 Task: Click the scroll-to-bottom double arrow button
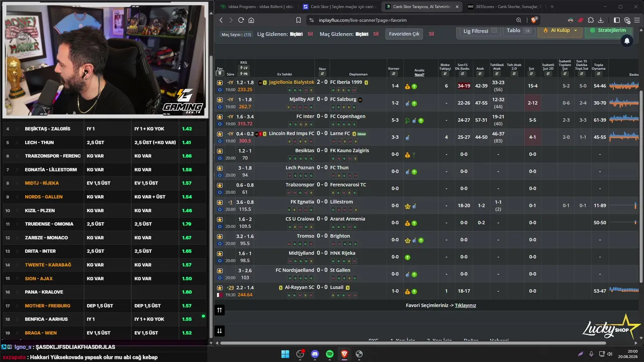click(219, 330)
